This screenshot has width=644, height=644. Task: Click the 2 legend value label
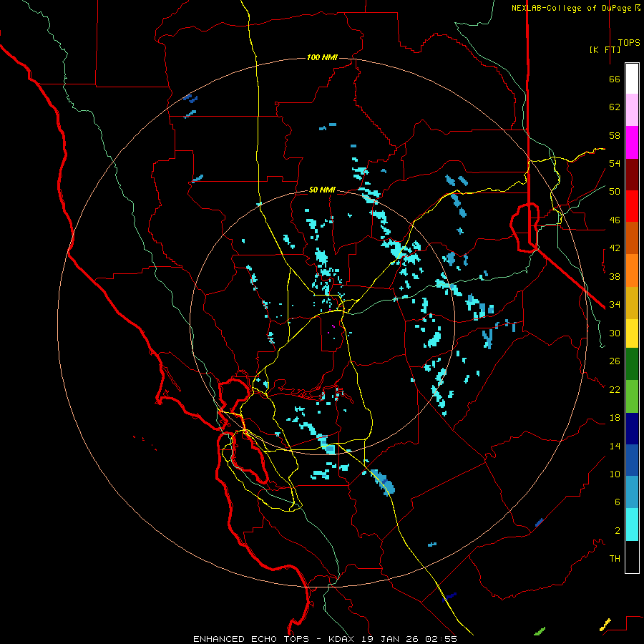pos(618,531)
